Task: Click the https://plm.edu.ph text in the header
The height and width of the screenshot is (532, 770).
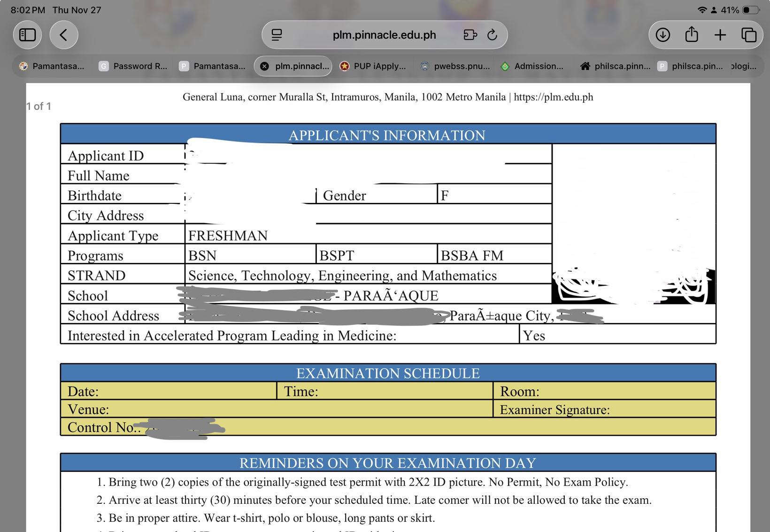Action: tap(554, 97)
